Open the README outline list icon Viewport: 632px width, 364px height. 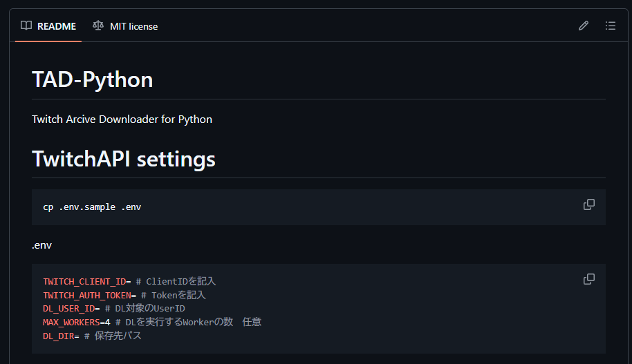[x=611, y=26]
